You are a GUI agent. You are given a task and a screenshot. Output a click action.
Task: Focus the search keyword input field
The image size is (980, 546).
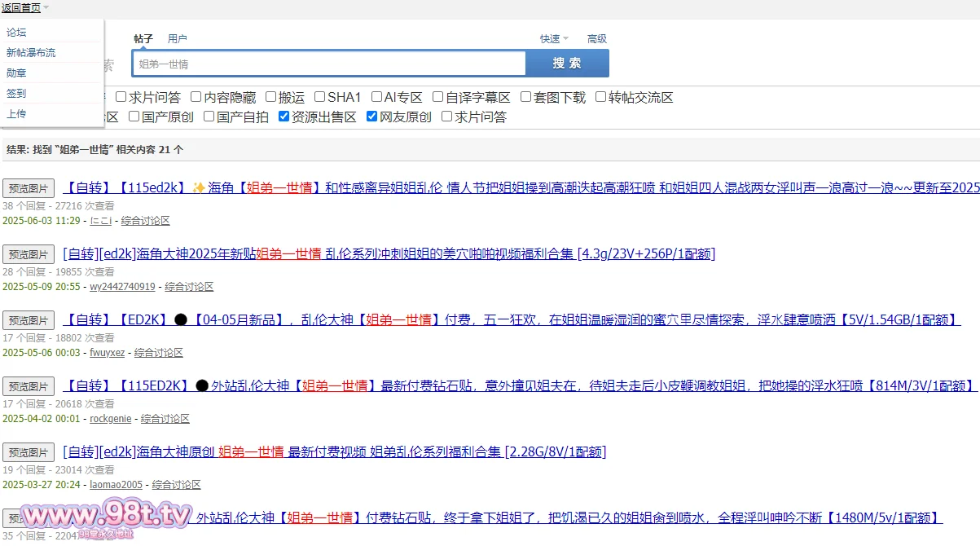tap(330, 64)
